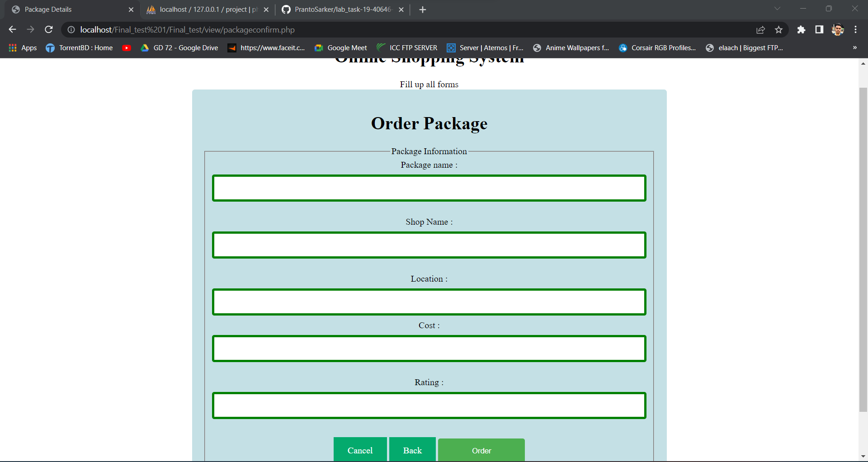
Task: Click the site information icon in the address bar
Action: pos(71,29)
